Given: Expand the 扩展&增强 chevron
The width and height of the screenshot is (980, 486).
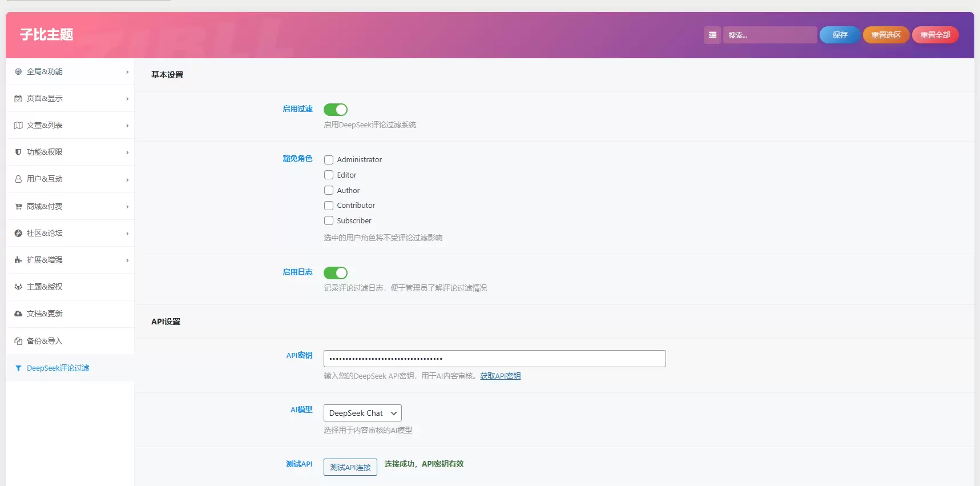Looking at the screenshot, I should (x=127, y=260).
